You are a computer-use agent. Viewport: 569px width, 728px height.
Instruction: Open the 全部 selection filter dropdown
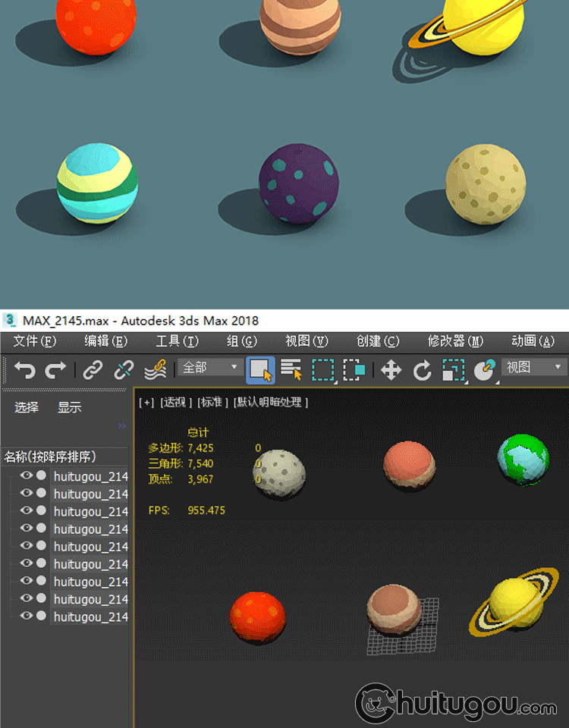tap(211, 368)
